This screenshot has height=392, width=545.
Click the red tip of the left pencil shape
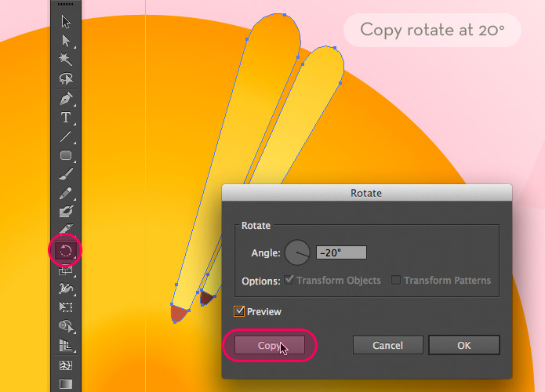179,313
